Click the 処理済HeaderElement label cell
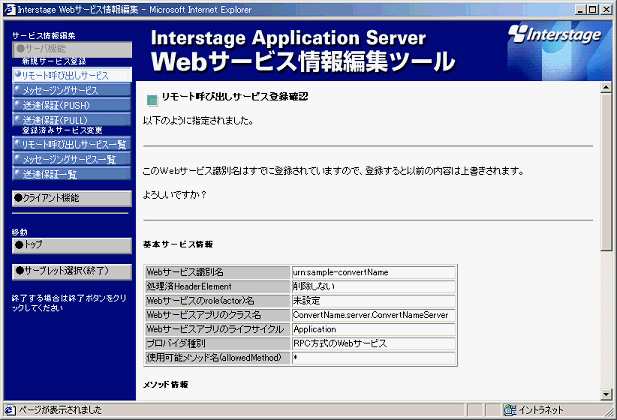The width and height of the screenshot is (617, 420). 218,286
